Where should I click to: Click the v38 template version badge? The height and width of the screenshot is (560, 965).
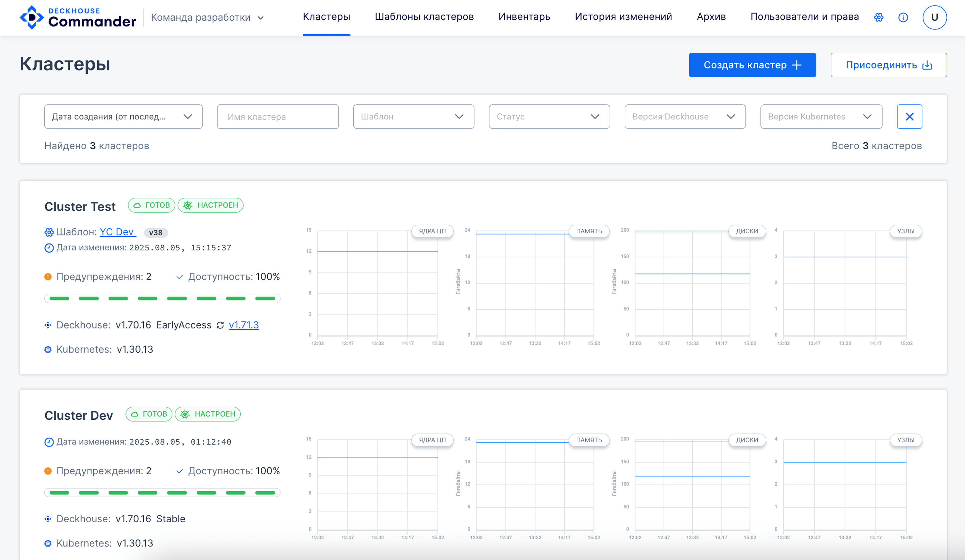click(x=156, y=233)
